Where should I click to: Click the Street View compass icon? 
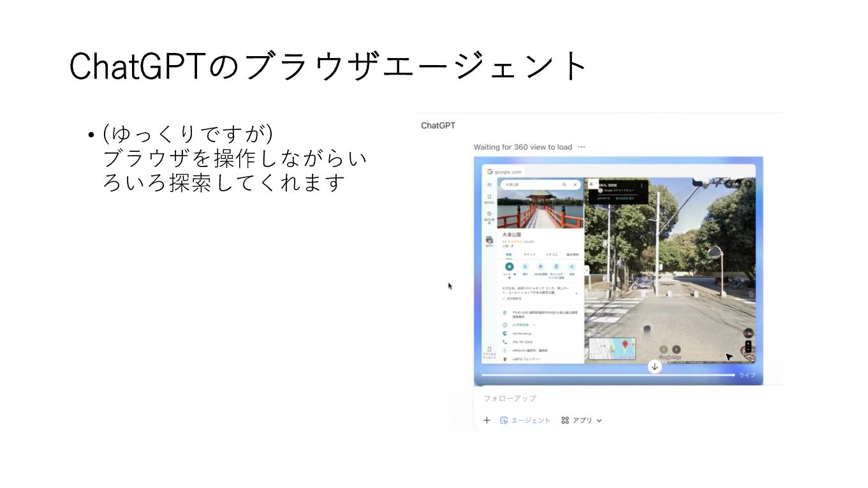[749, 333]
